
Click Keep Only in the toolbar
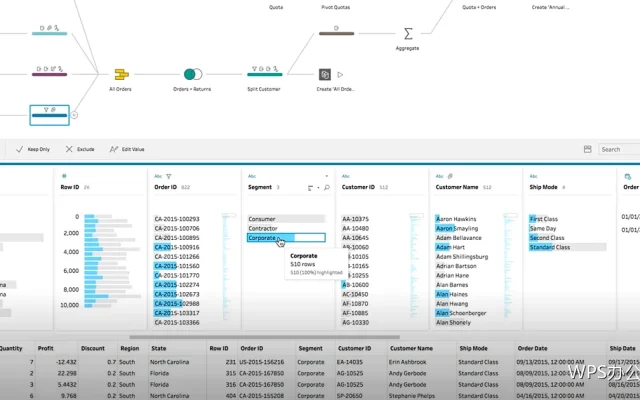tap(33, 149)
